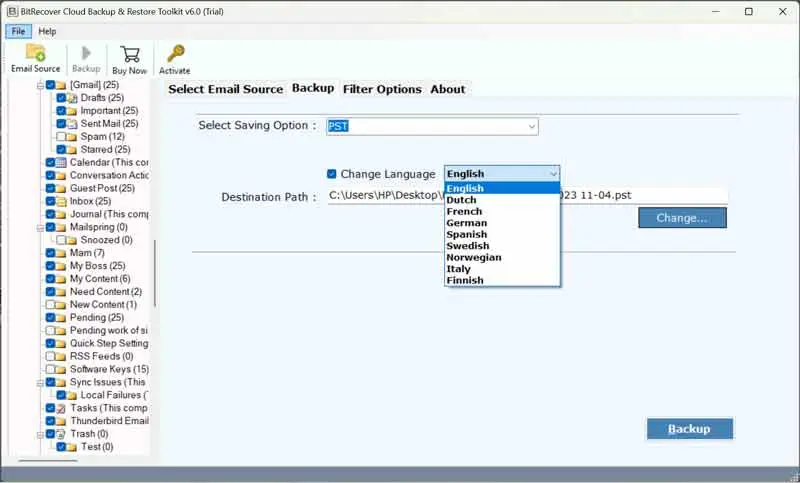Choose German from the language list

tap(466, 223)
